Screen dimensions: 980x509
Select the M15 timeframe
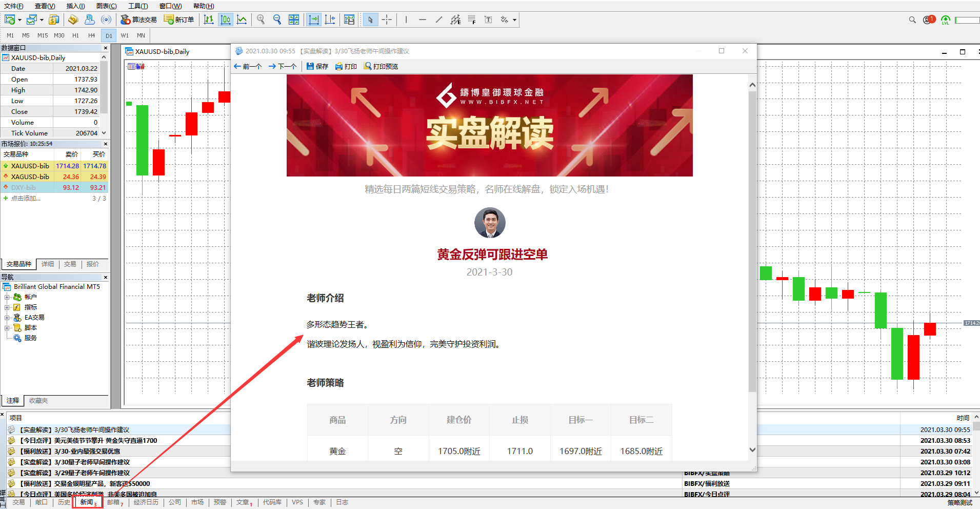(x=43, y=35)
